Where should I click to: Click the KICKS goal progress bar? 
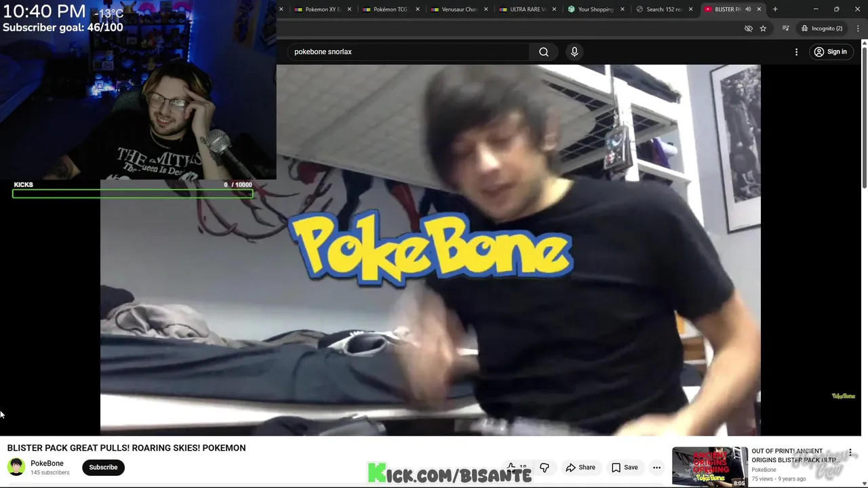pyautogui.click(x=133, y=194)
